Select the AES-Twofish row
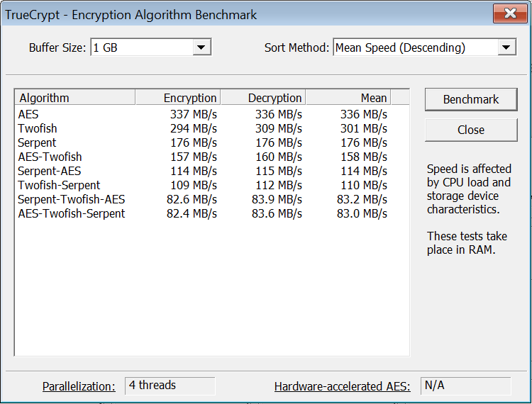 click(x=50, y=157)
